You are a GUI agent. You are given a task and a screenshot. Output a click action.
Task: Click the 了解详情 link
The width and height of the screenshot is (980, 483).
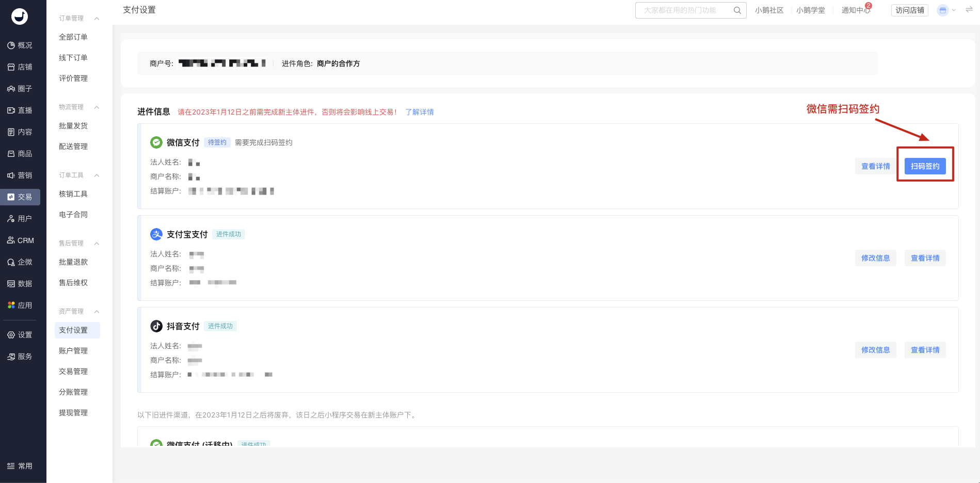(x=419, y=112)
